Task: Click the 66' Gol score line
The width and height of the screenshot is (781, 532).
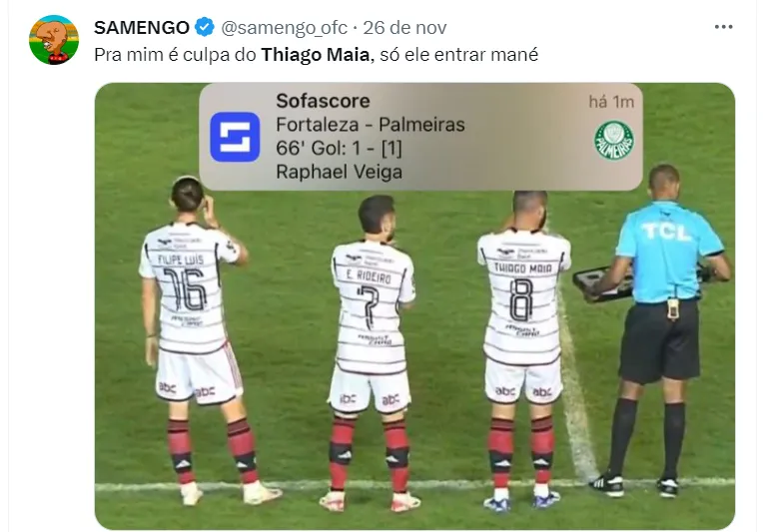Action: click(339, 149)
